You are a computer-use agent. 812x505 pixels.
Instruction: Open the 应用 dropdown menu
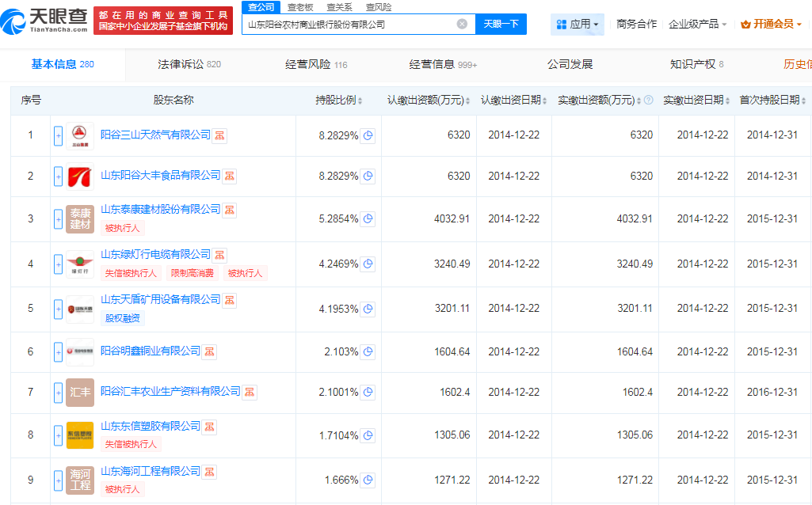click(x=578, y=24)
